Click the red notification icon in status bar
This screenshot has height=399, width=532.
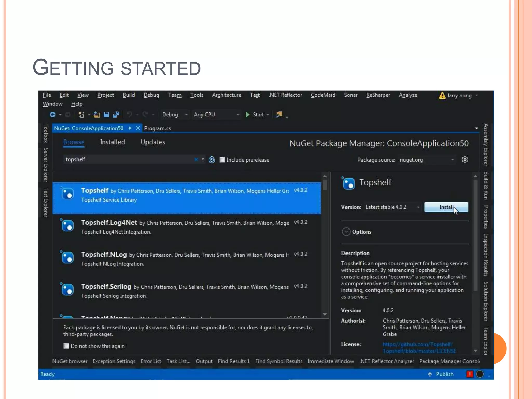tap(470, 374)
